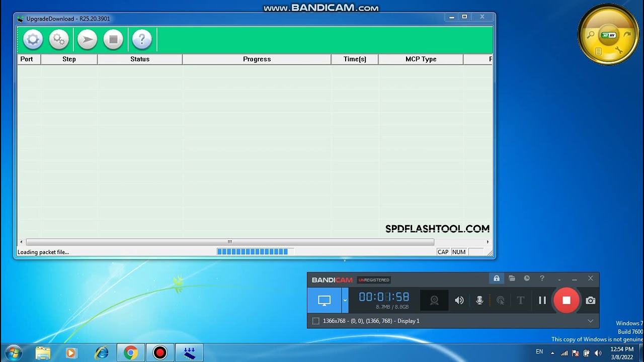644x362 pixels.
Task: Click the loading packet progress bar
Action: [255, 251]
